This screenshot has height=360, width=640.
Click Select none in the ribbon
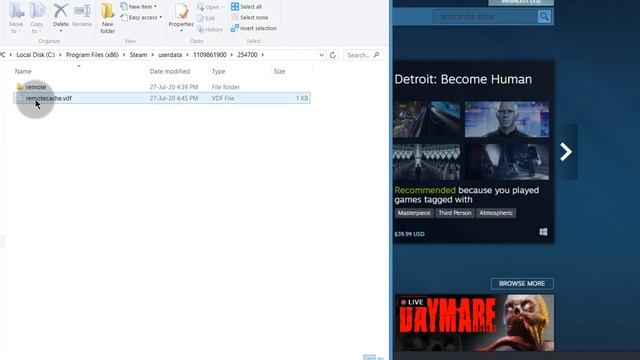coord(249,18)
